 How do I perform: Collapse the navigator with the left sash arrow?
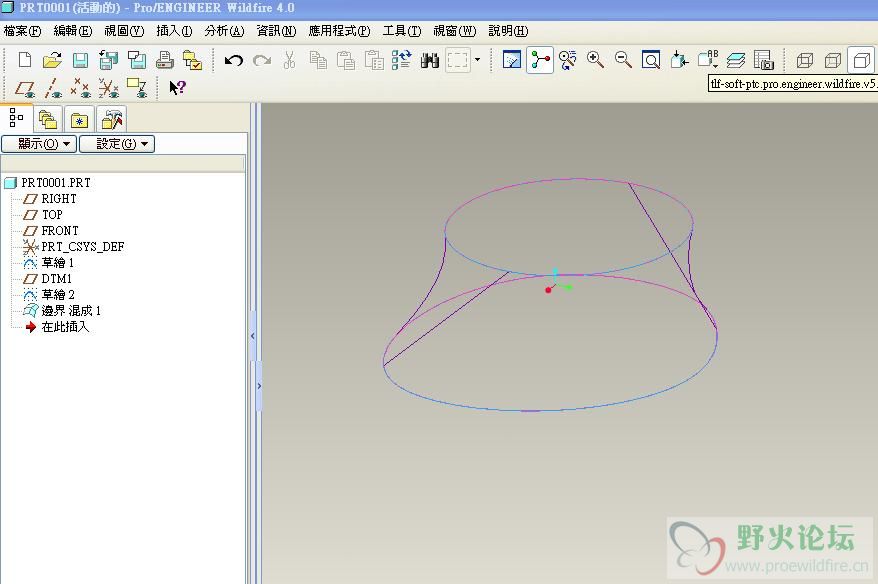pyautogui.click(x=253, y=336)
